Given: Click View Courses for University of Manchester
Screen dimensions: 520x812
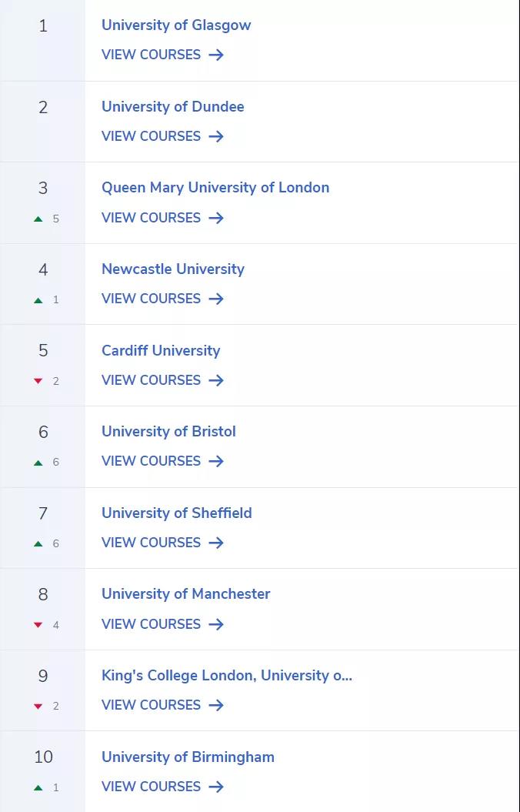Looking at the screenshot, I should click(162, 624).
